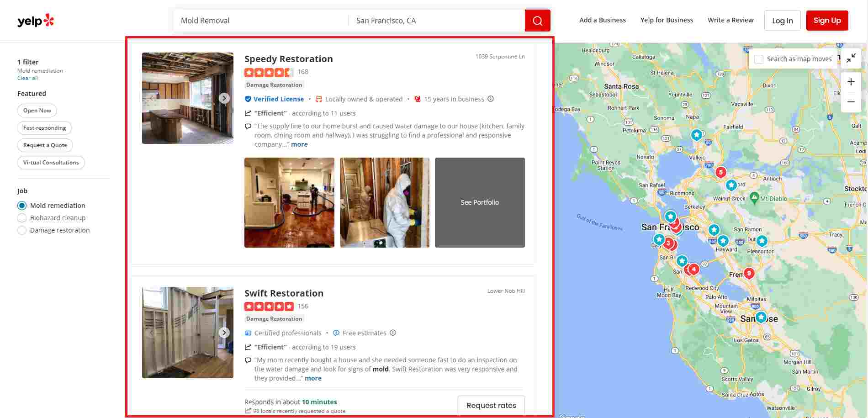Screen dimensions: 868x418
Task: Zoom in on the map with plus icon
Action: 851,81
